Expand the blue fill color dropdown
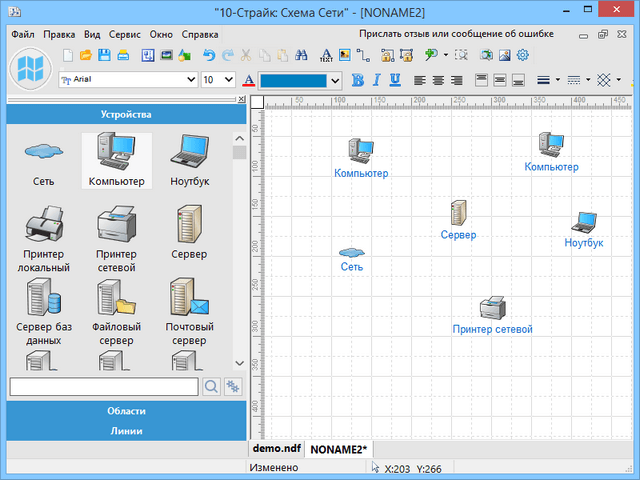The width and height of the screenshot is (640, 480). pos(335,79)
